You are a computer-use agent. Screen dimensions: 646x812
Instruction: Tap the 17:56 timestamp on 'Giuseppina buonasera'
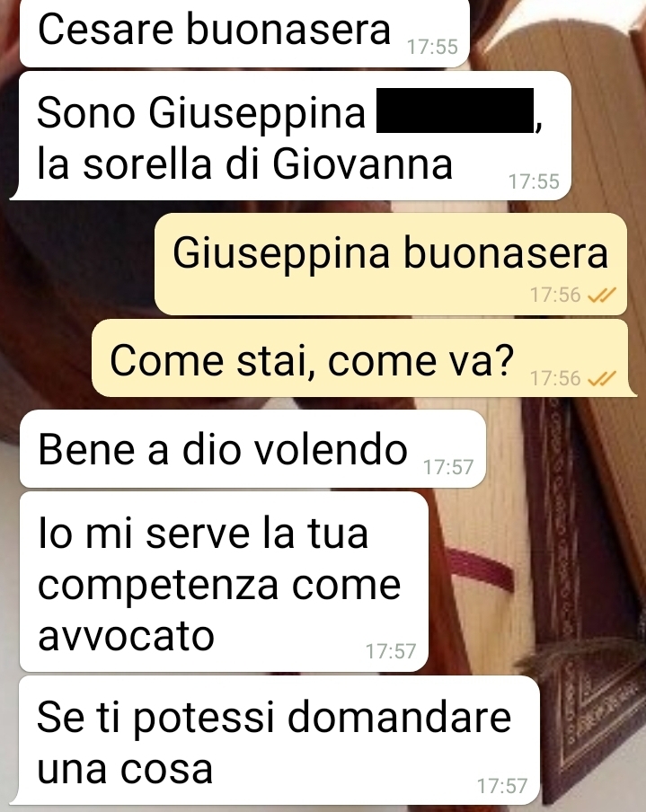coord(555,296)
